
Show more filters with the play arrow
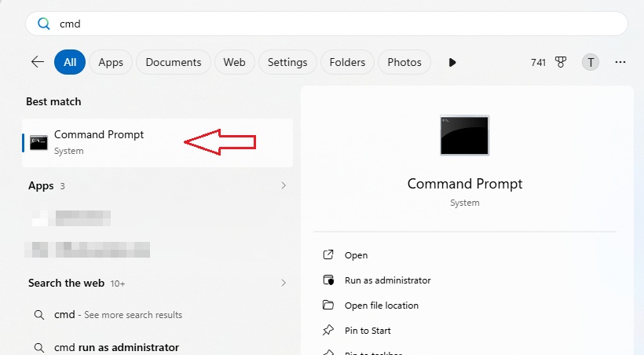(x=452, y=63)
